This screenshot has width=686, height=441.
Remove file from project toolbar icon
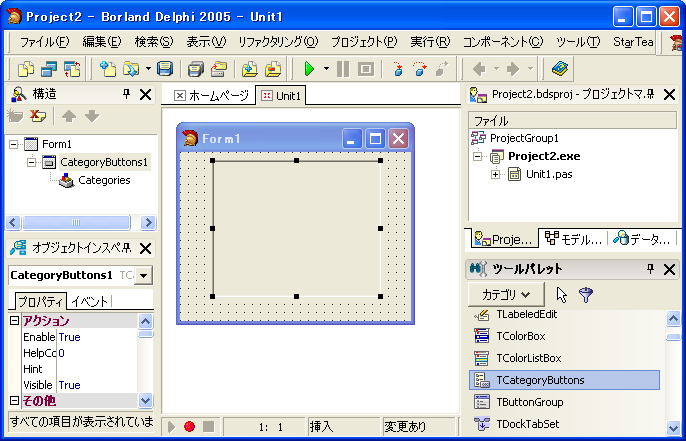coord(273,69)
